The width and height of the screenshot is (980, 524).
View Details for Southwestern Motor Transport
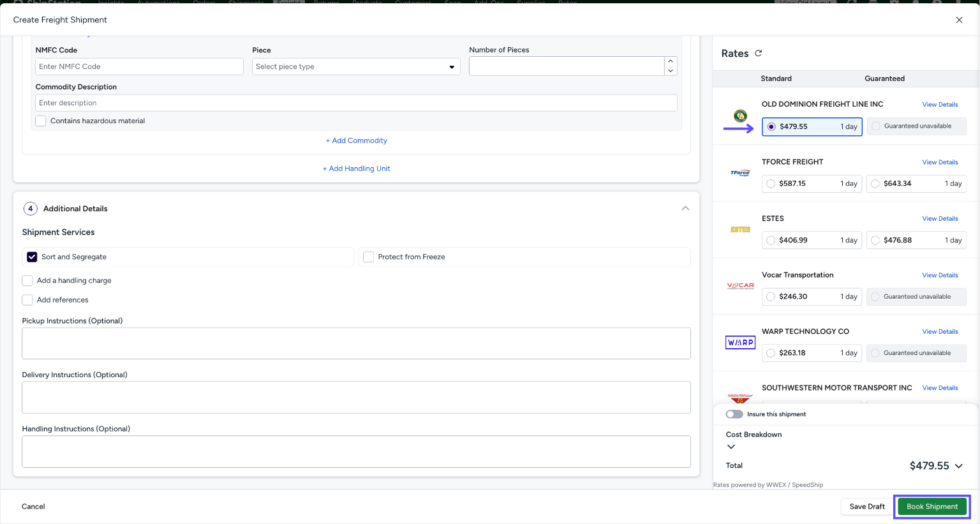(940, 388)
